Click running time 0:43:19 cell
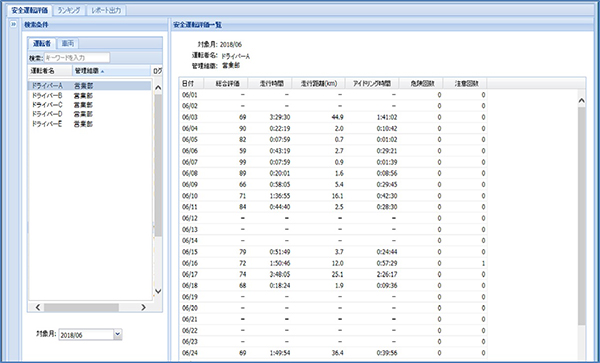The height and width of the screenshot is (363, 600). tap(279, 151)
